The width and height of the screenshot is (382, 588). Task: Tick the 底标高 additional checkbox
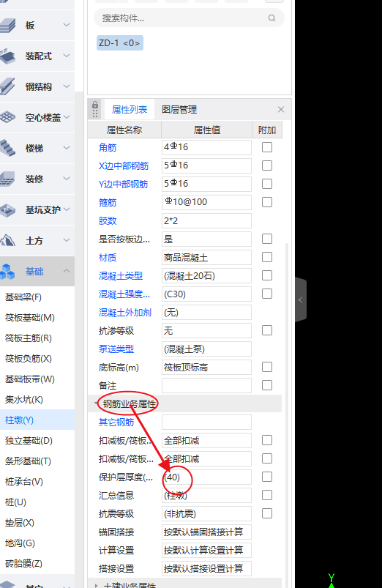click(x=267, y=367)
